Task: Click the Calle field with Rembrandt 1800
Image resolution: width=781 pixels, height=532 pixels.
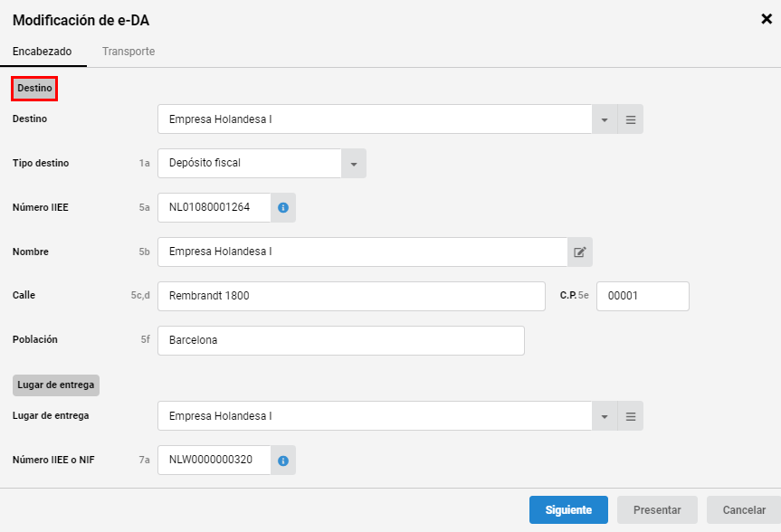Action: [x=352, y=297]
